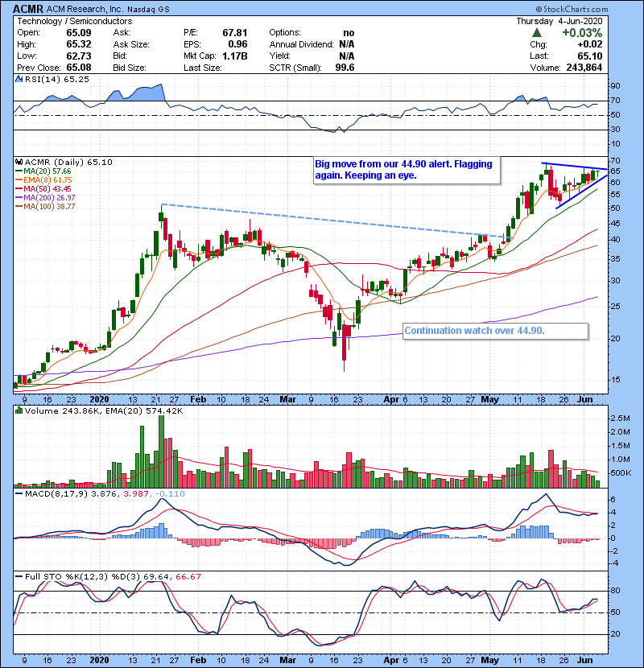Click the green up-triangle next to +0.03%

(x=537, y=33)
